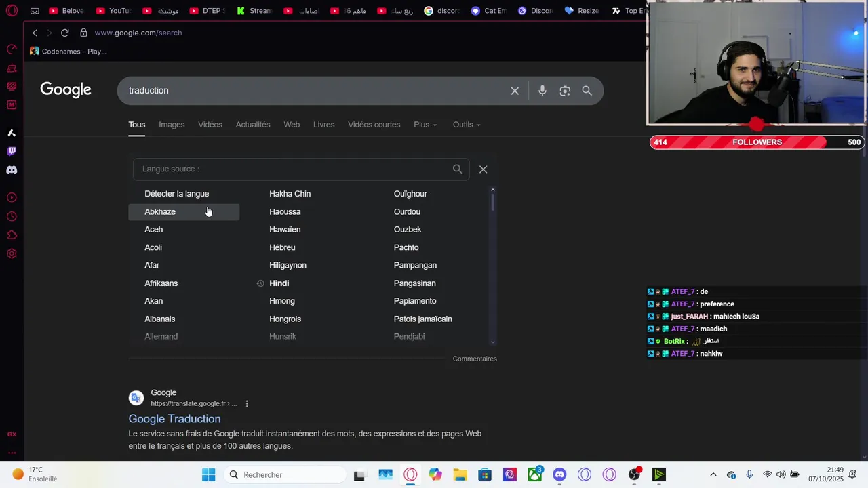Select the Tous search tab

137,125
